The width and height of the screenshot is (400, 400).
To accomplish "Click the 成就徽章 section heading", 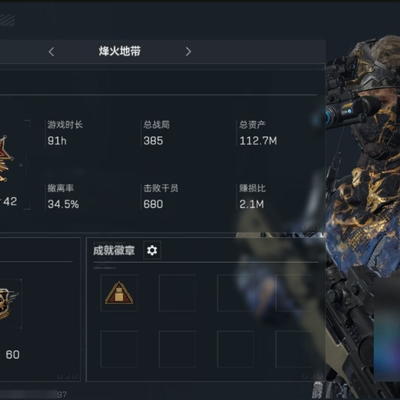I will click(x=114, y=250).
